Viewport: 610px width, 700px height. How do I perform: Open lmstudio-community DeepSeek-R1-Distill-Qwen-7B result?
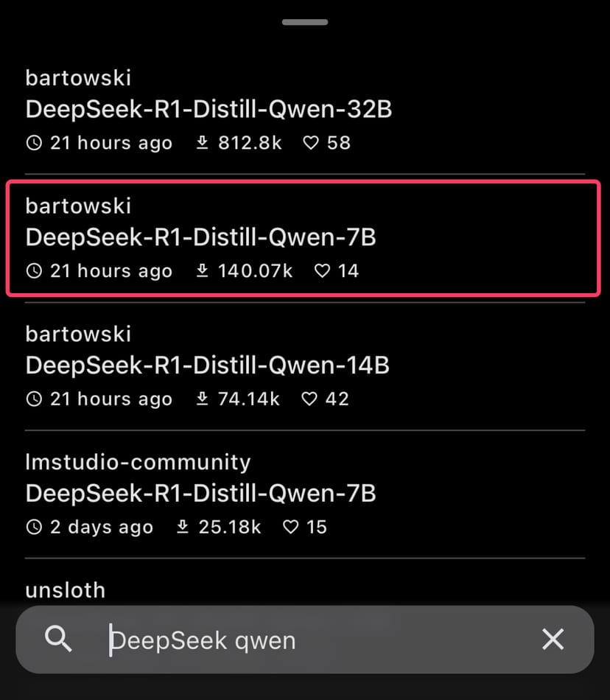pos(200,492)
